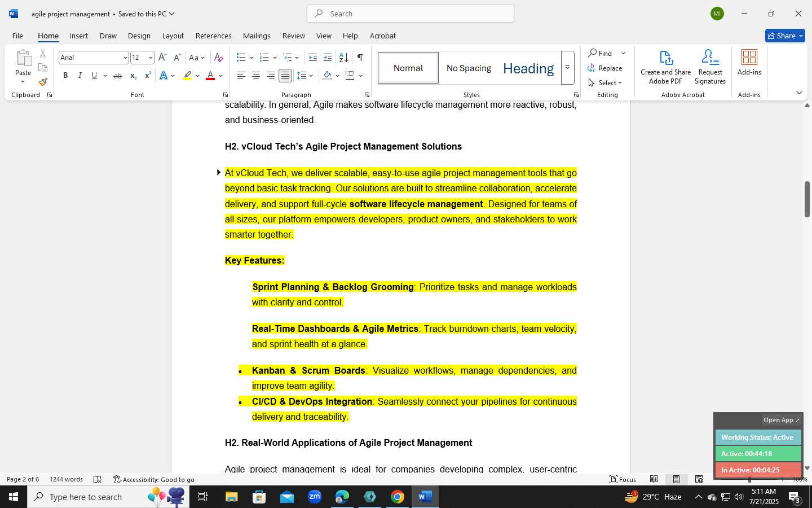Toggle Underline formatting
812x508 pixels.
pos(94,76)
